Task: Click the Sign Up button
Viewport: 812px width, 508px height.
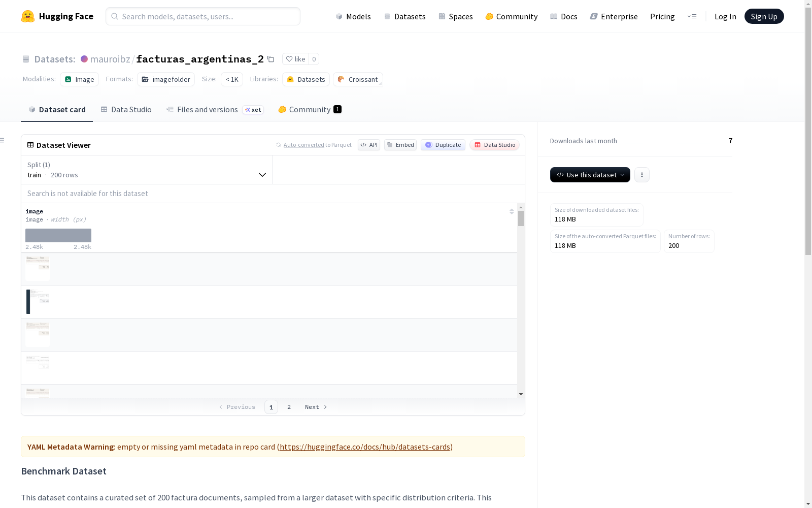Action: (764, 16)
